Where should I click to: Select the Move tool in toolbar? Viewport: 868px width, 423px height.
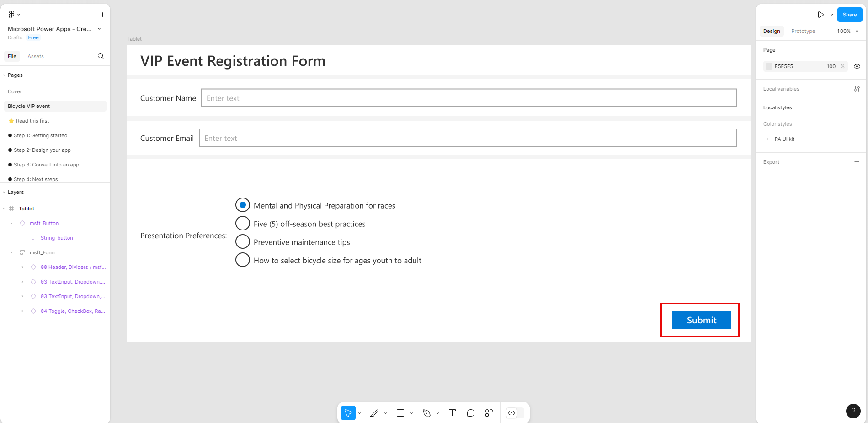348,413
